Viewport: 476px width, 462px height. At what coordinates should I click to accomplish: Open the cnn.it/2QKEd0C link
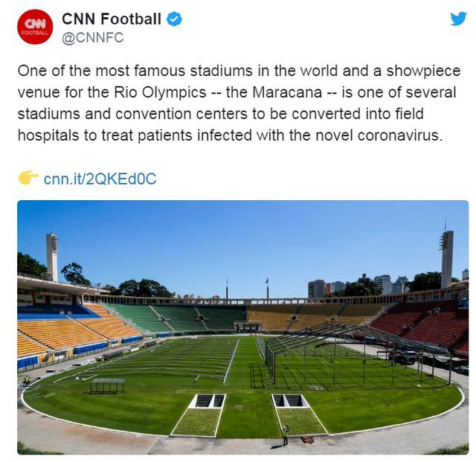[100, 179]
